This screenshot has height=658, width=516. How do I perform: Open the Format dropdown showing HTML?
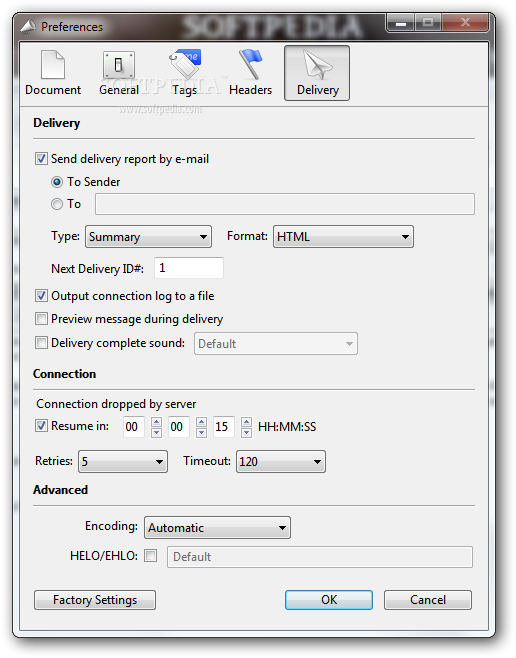pyautogui.click(x=343, y=237)
